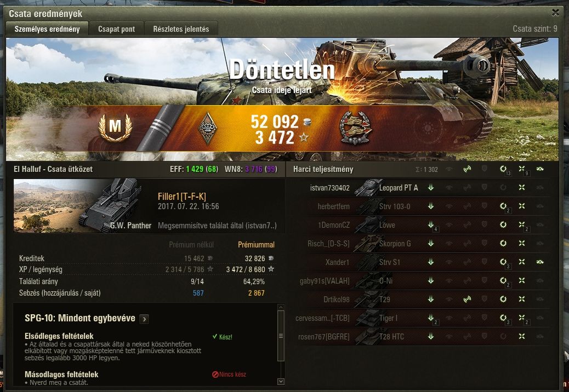
Task: Close the Csata eredmények window
Action: pos(555,13)
